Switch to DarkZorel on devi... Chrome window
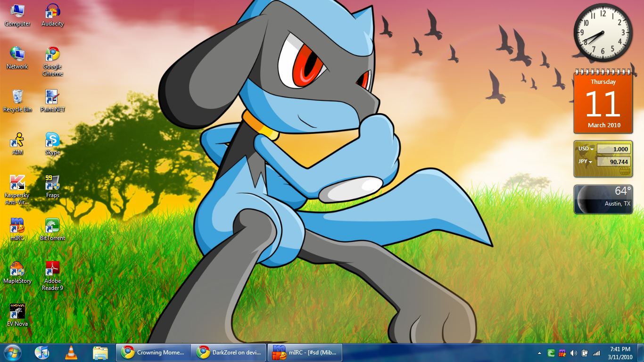Image resolution: width=644 pixels, height=362 pixels. click(229, 353)
